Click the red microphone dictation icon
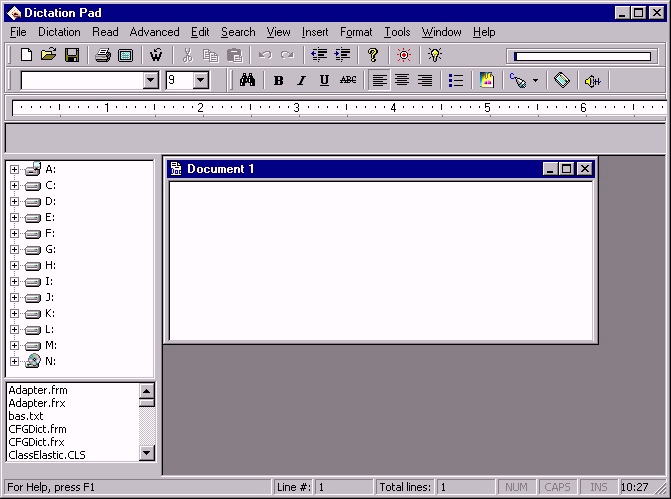Image resolution: width=671 pixels, height=499 pixels. click(x=404, y=55)
